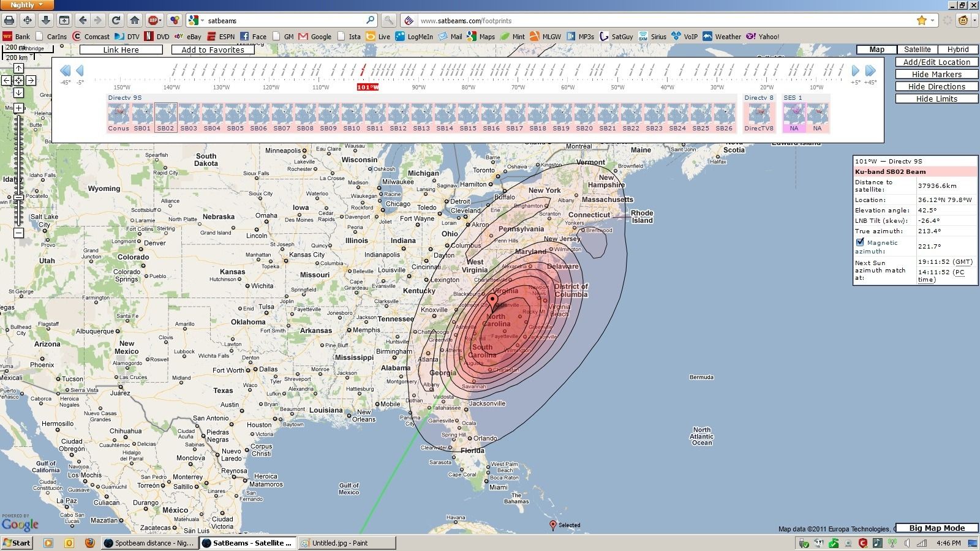Screen dimensions: 980x551
Task: Open the Weather bookmark
Action: [x=722, y=36]
